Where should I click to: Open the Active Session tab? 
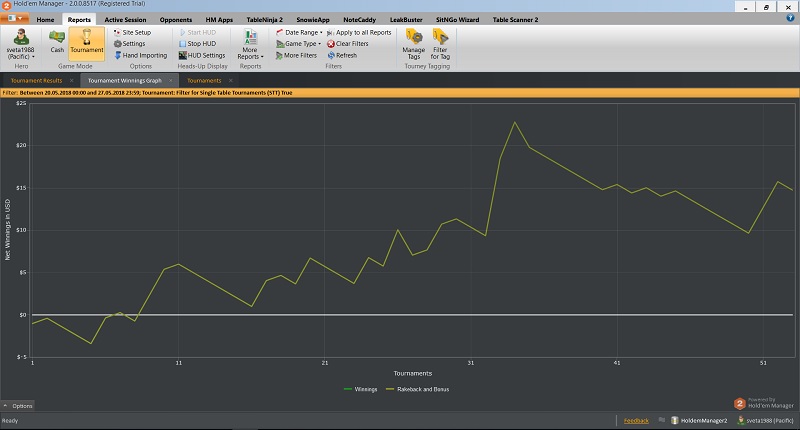126,20
